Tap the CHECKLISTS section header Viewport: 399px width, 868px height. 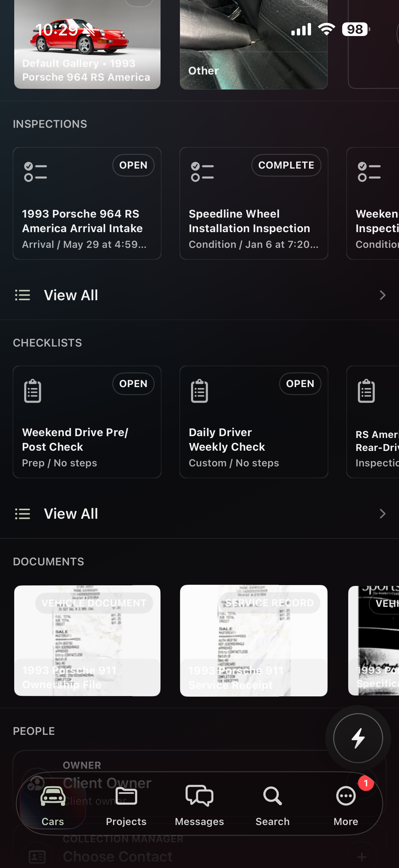tap(47, 343)
